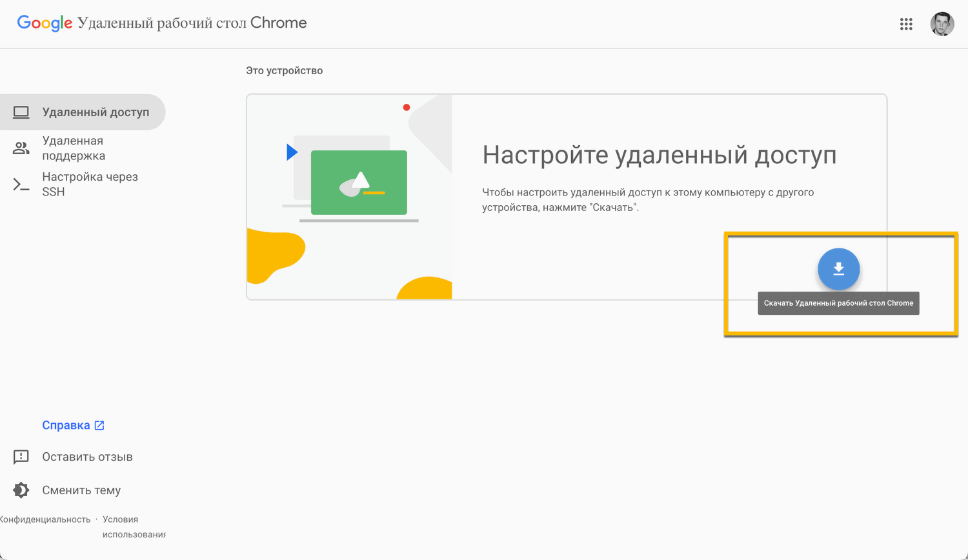The height and width of the screenshot is (560, 968).
Task: Click the theme icon beside Сменить тему
Action: pos(20,490)
